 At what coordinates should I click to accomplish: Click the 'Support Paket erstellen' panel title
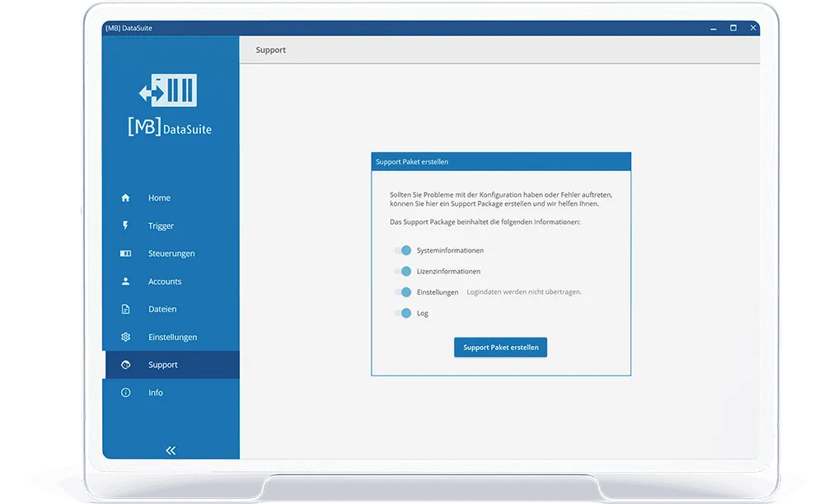coord(412,161)
